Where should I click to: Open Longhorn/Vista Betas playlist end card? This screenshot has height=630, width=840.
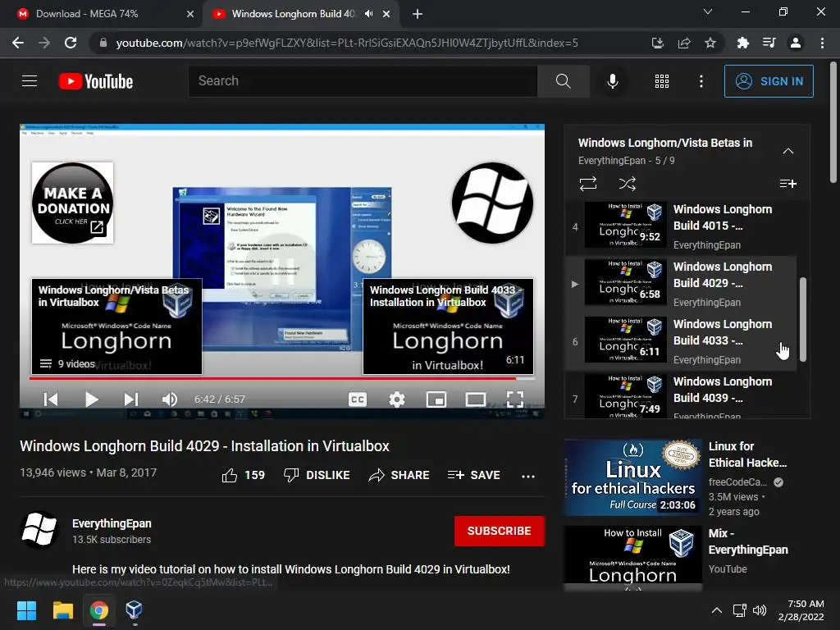116,326
